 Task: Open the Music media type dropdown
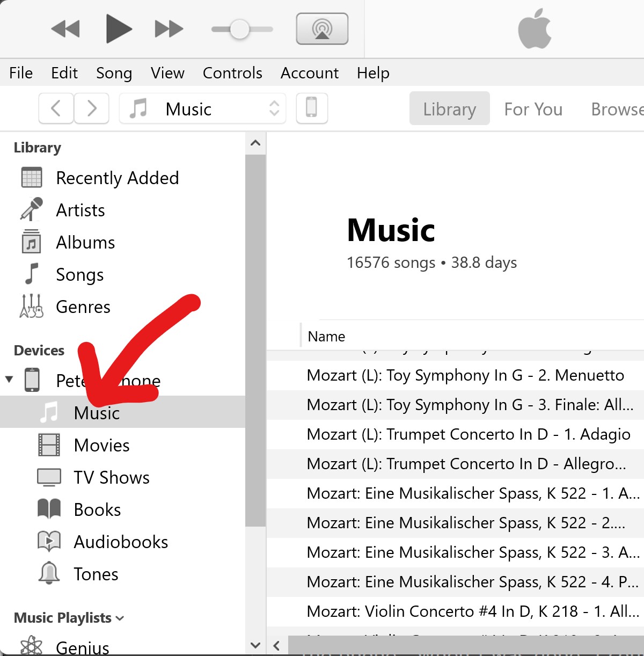coord(202,108)
